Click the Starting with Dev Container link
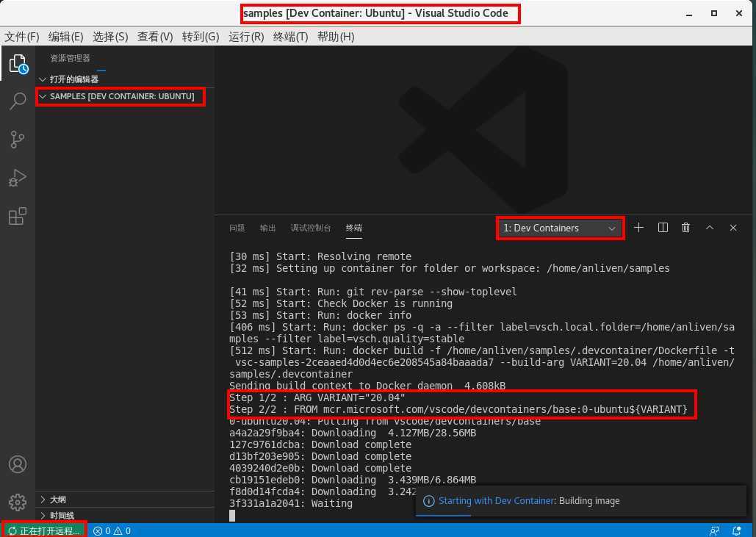Screen dimensions: 756x537 (x=497, y=501)
